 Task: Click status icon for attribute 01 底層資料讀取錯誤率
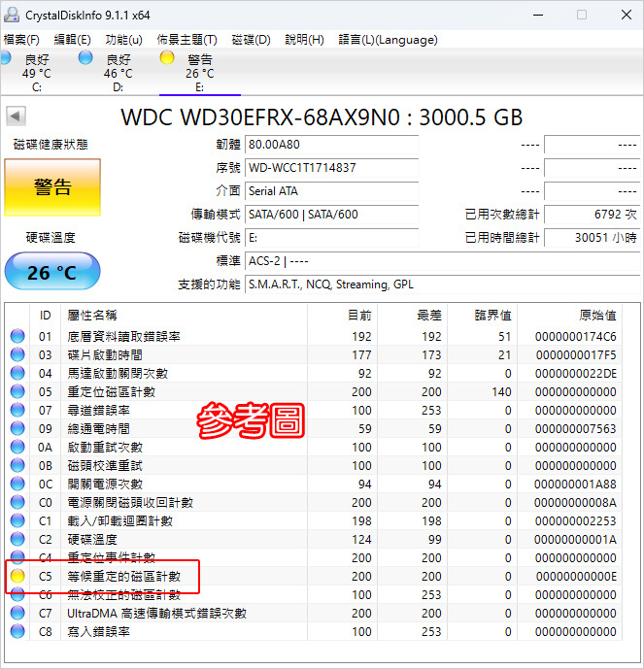point(17,336)
